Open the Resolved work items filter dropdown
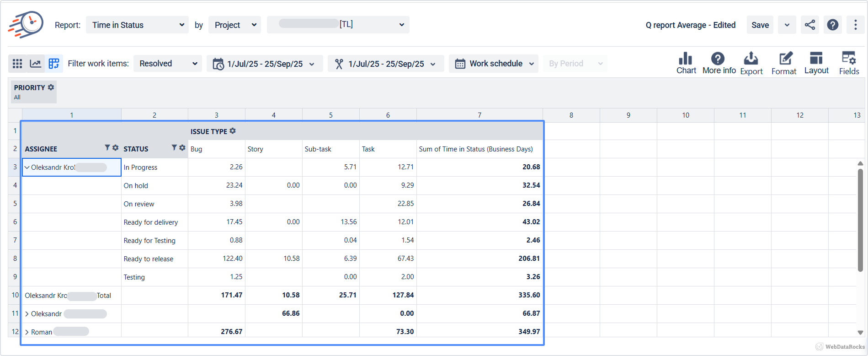The height and width of the screenshot is (356, 868). click(168, 64)
